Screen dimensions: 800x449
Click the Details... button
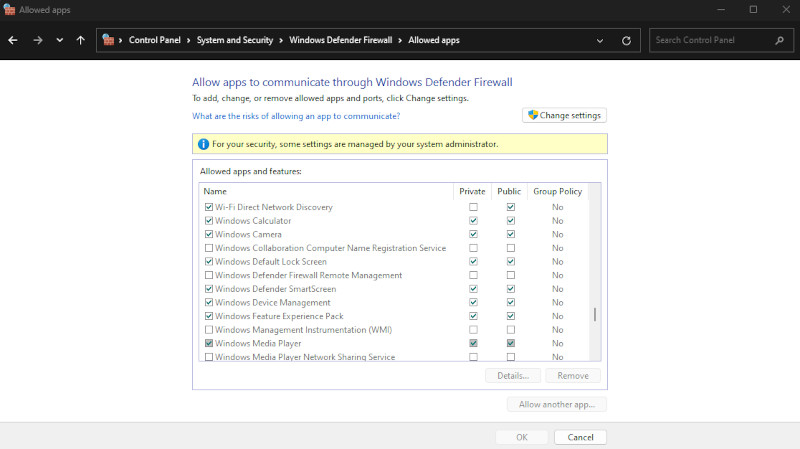click(513, 376)
